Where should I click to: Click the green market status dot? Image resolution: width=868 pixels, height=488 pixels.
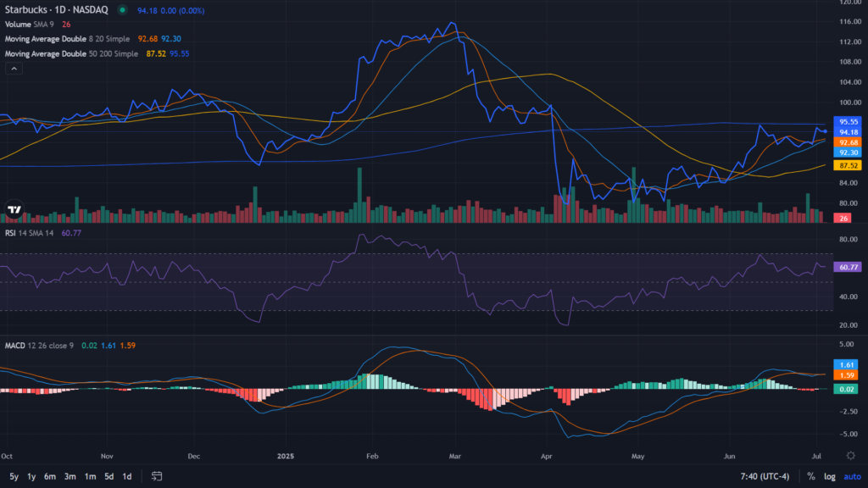pos(122,10)
